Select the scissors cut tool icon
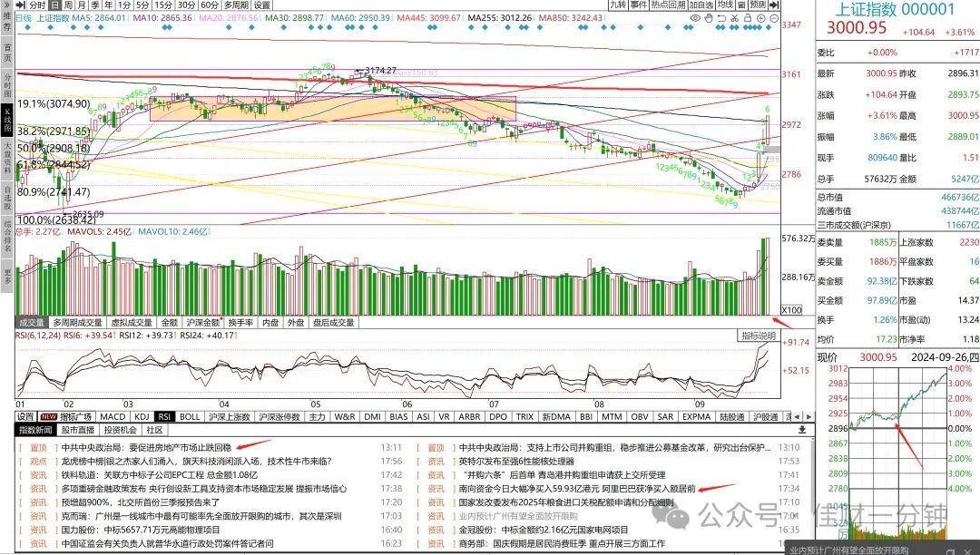This screenshot has height=555, width=980. [735, 18]
